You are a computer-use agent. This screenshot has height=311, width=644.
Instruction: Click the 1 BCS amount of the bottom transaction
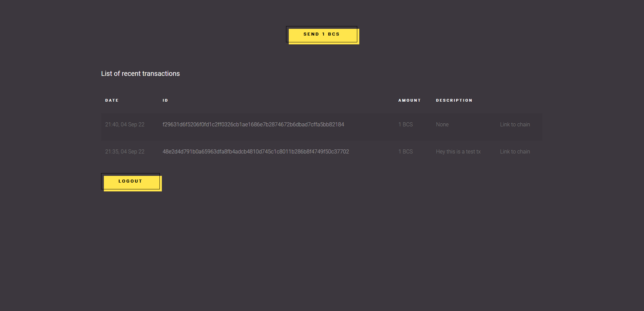tap(405, 151)
